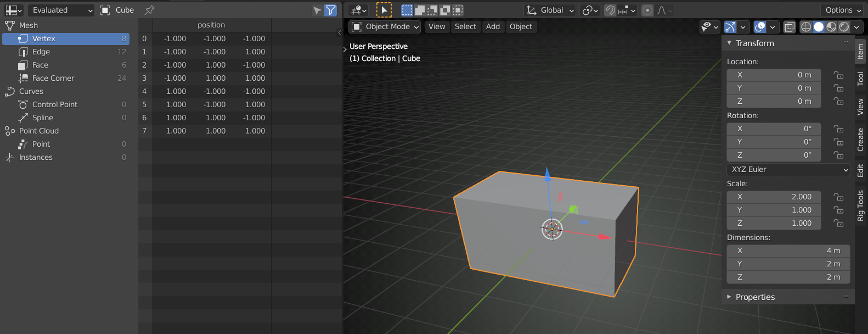Toggle proportional editing icon

(647, 10)
